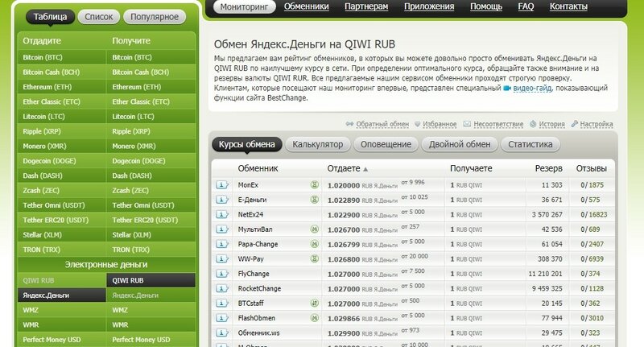The height and width of the screenshot is (347, 644).
Task: Open the info icon for NetEx24
Action: pos(223,213)
